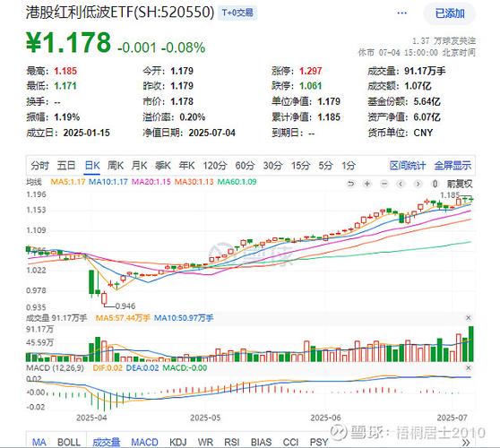Show more indicators with double-chevron arrow
The image size is (500, 448).
pyautogui.click(x=466, y=443)
